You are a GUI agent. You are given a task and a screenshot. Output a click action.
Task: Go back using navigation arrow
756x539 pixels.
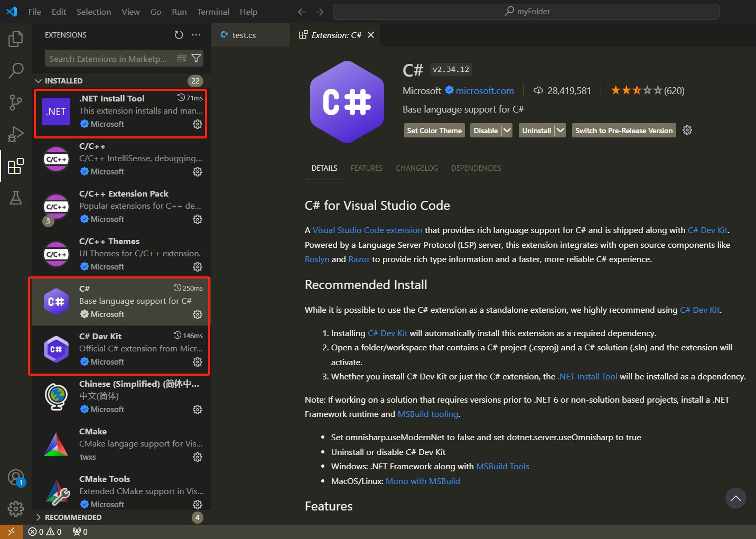coord(302,12)
